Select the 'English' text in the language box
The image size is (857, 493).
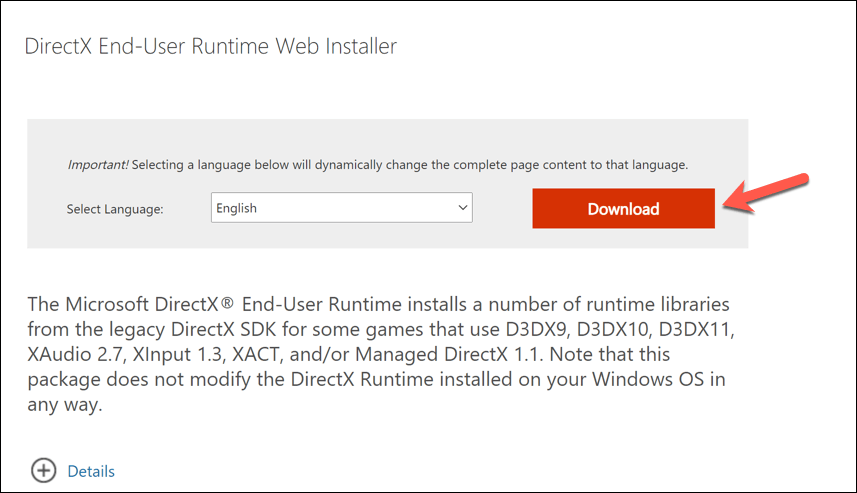pos(237,208)
